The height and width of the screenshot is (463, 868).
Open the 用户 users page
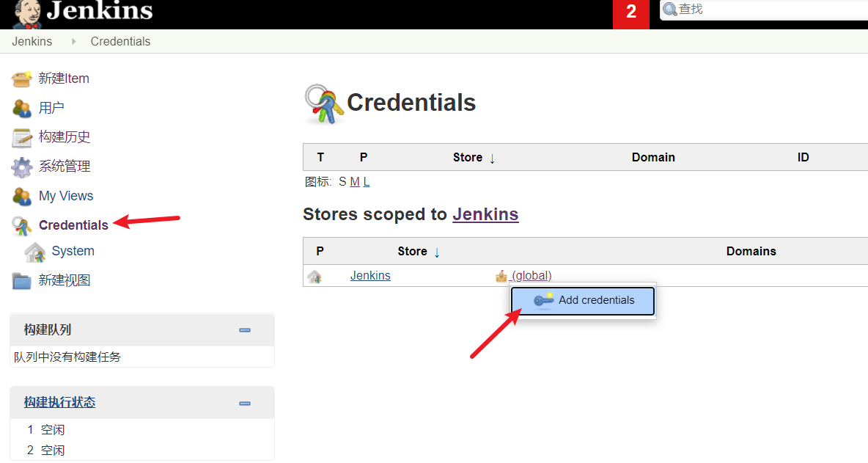click(x=51, y=108)
